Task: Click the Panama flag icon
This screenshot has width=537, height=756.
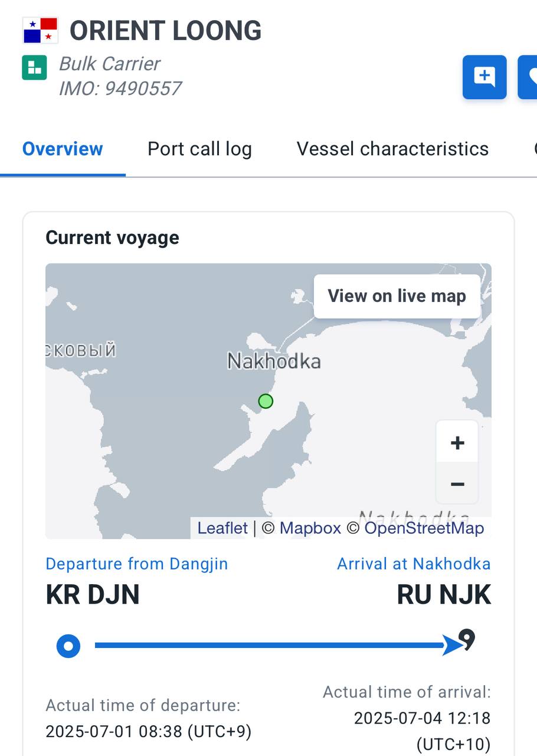Action: [x=40, y=30]
